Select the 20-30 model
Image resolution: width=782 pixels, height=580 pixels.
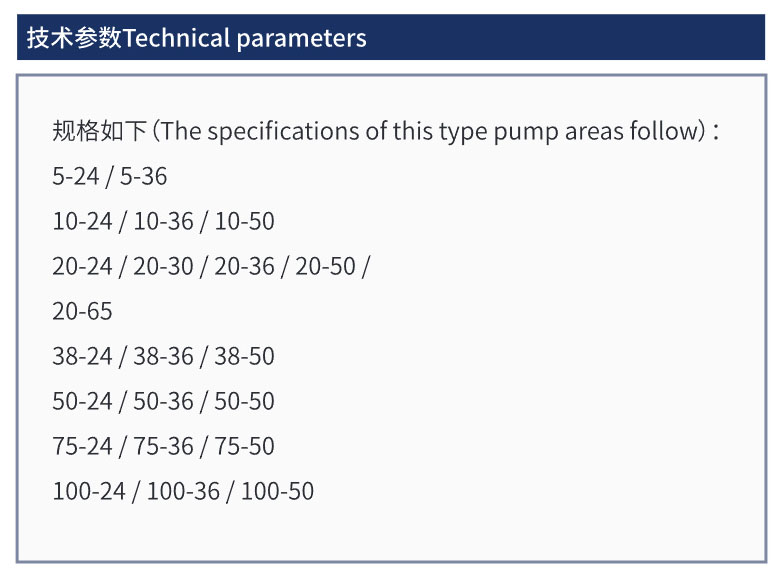click(163, 267)
